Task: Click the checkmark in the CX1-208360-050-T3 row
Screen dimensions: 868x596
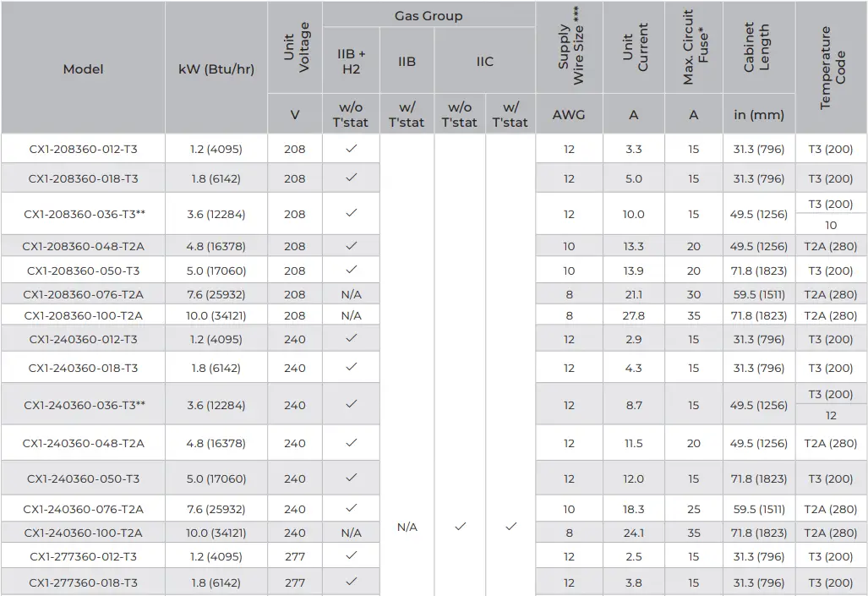Action: pyautogui.click(x=351, y=270)
